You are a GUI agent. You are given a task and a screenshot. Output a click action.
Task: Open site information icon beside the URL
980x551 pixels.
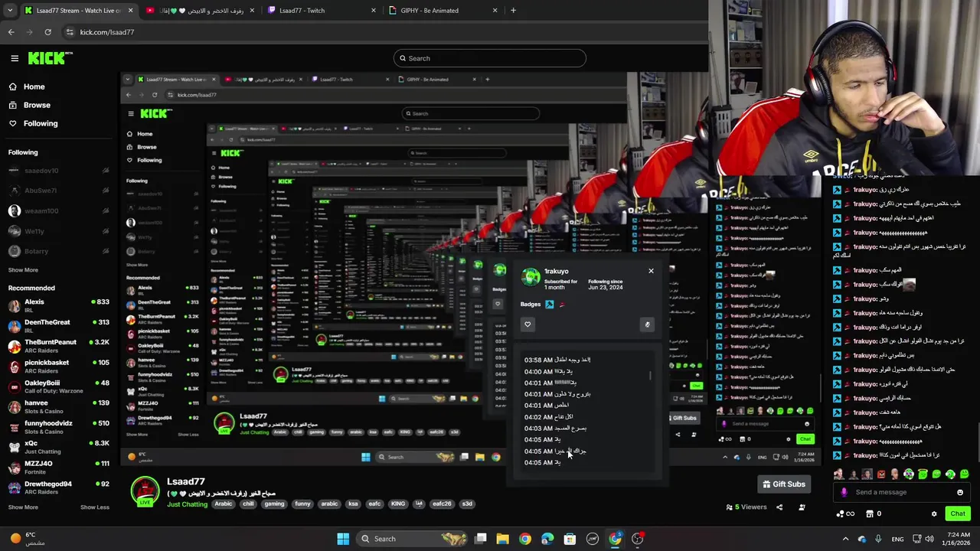(x=70, y=32)
